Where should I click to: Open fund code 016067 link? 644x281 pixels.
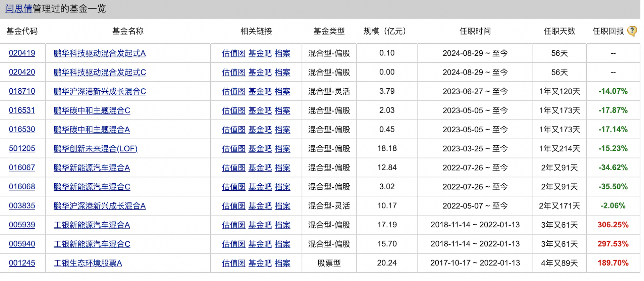tap(22, 168)
